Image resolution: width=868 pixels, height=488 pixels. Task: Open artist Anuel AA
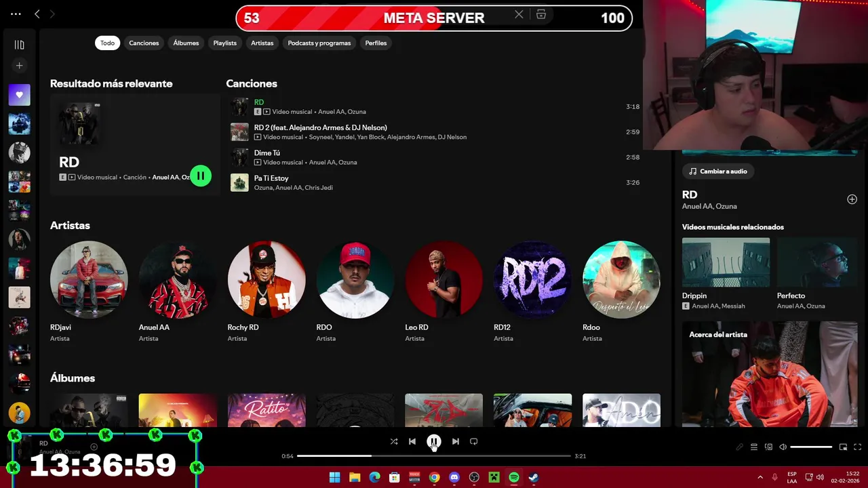178,291
